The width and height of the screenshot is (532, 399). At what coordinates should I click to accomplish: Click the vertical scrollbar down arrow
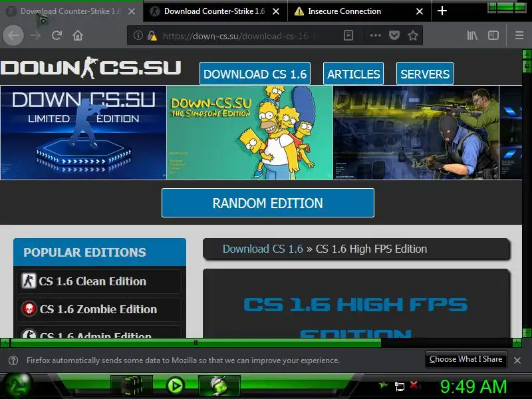527,332
